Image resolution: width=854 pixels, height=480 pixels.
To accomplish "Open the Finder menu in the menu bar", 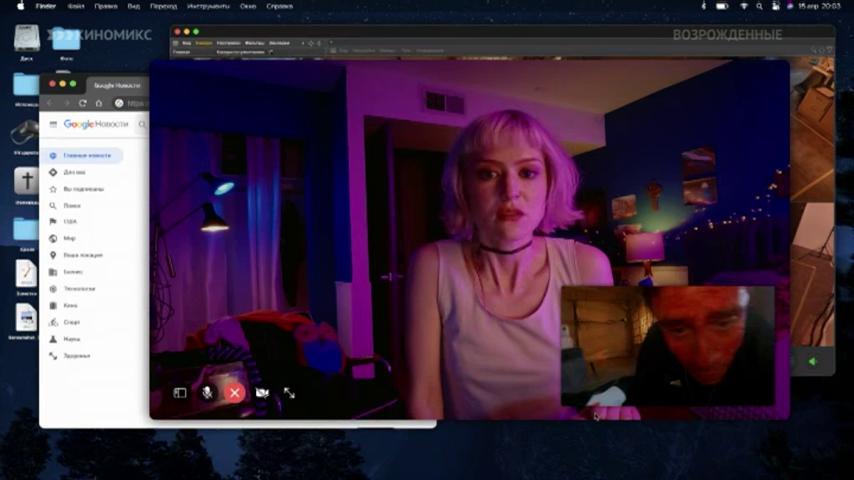I will pos(46,6).
